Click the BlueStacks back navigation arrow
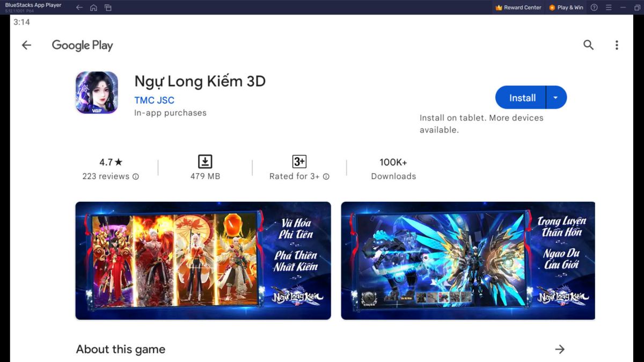Viewport: 644px width, 362px height. 79,8
